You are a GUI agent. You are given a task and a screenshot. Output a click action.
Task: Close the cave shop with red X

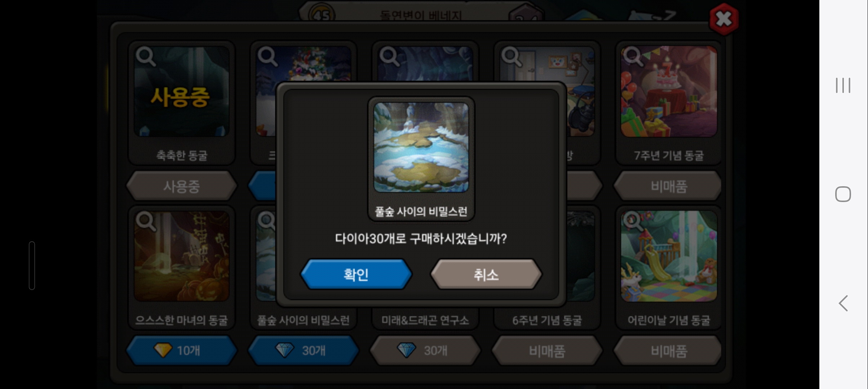tap(723, 19)
